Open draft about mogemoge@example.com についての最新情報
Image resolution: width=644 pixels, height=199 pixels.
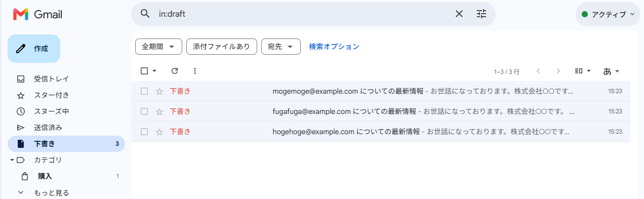381,91
